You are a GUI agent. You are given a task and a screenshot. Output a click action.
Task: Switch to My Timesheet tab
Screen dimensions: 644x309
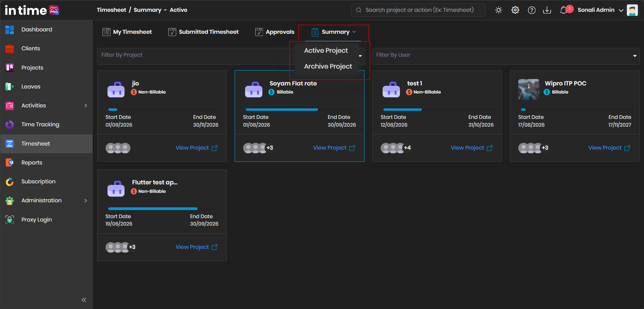[x=127, y=32]
